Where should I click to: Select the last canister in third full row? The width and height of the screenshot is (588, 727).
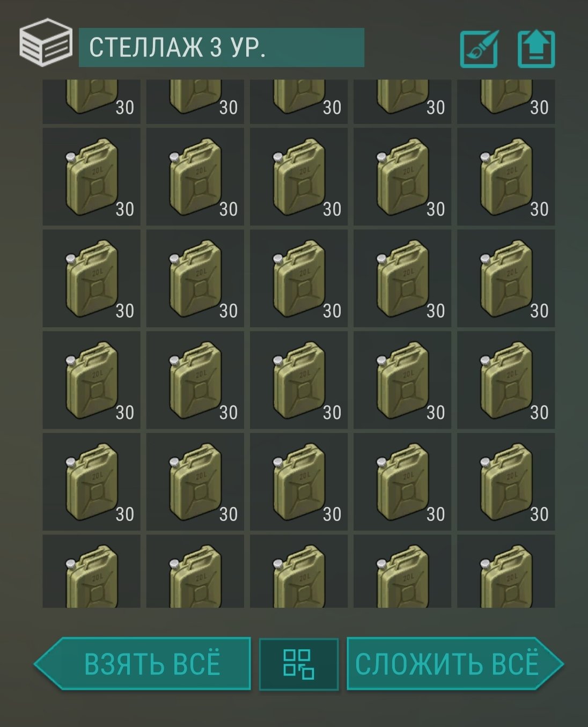tap(506, 380)
